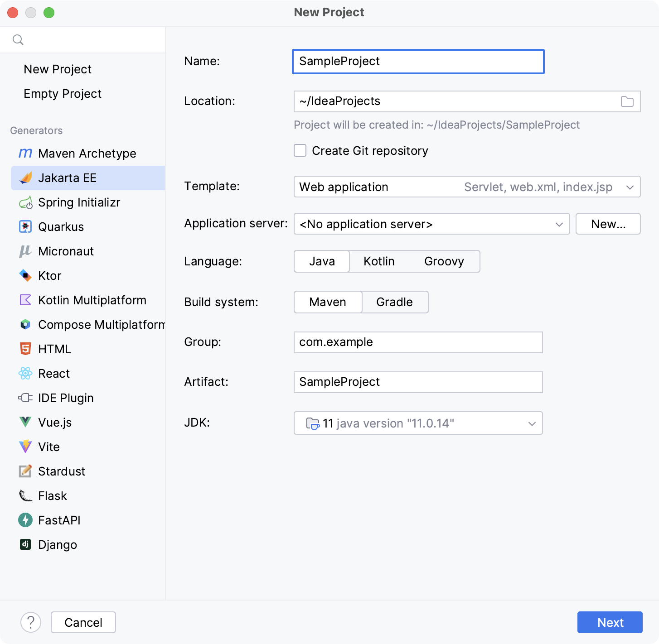Viewport: 659px width, 644px height.
Task: Select the Spring Initializr generator
Action: point(88,202)
